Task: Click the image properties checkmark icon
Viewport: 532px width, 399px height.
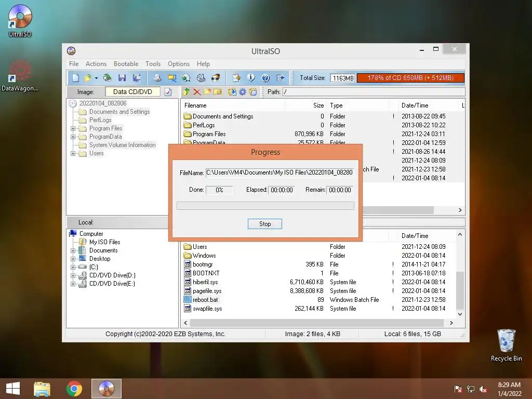Action: [168, 92]
